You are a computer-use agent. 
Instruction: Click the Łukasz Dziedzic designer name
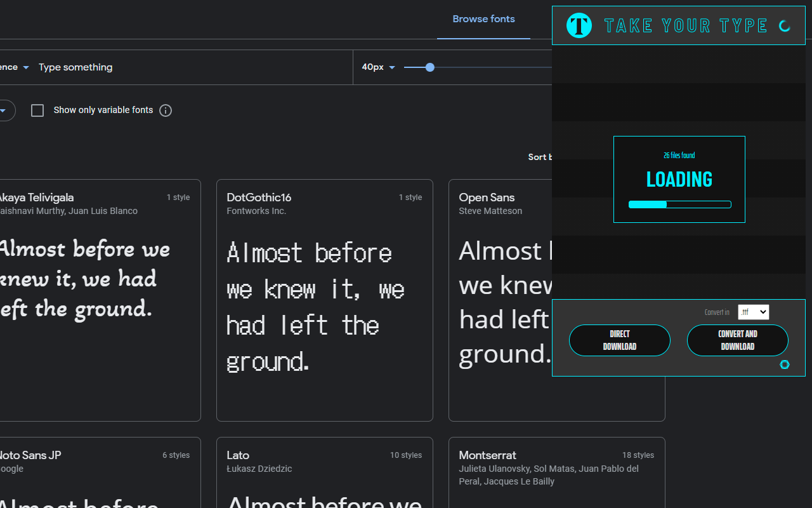pos(259,469)
